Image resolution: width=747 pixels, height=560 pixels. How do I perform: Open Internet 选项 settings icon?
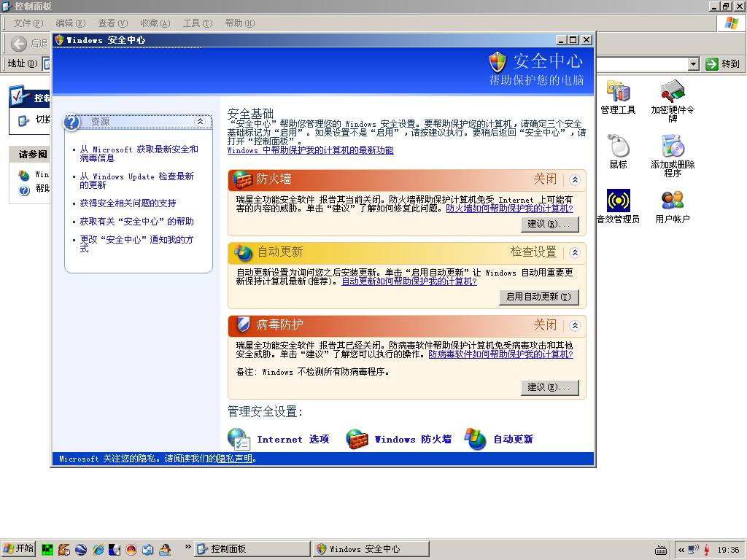pyautogui.click(x=239, y=439)
